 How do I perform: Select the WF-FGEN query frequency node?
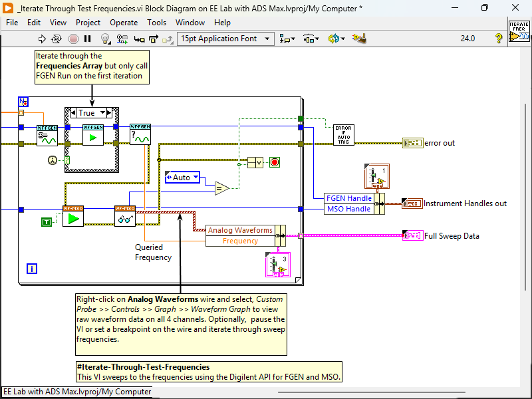140,134
